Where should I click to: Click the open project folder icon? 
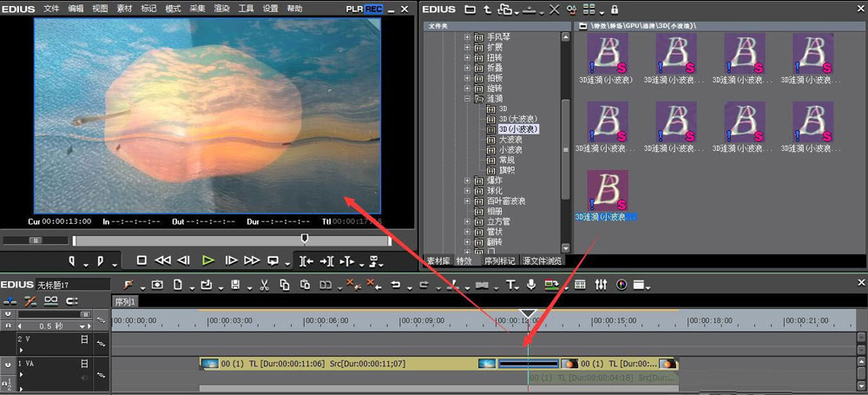(207, 285)
